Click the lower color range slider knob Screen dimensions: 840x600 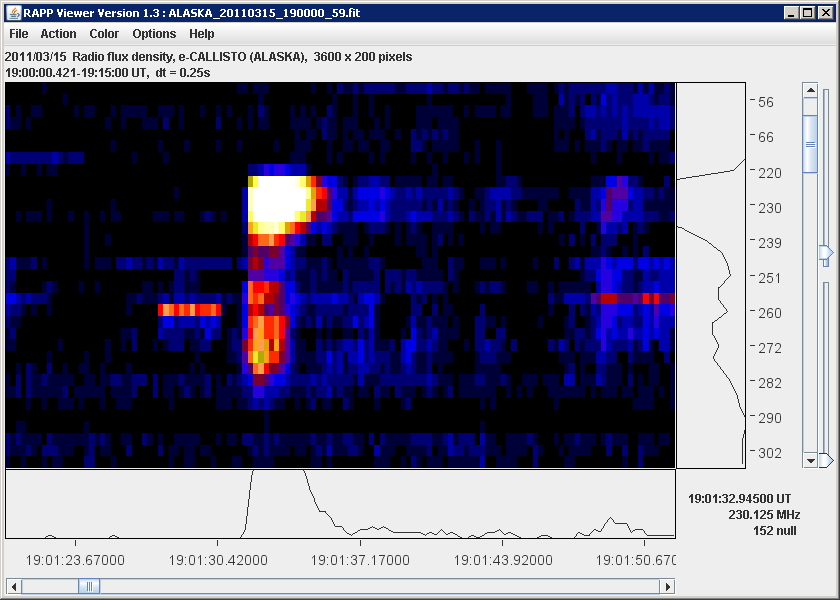click(x=827, y=460)
